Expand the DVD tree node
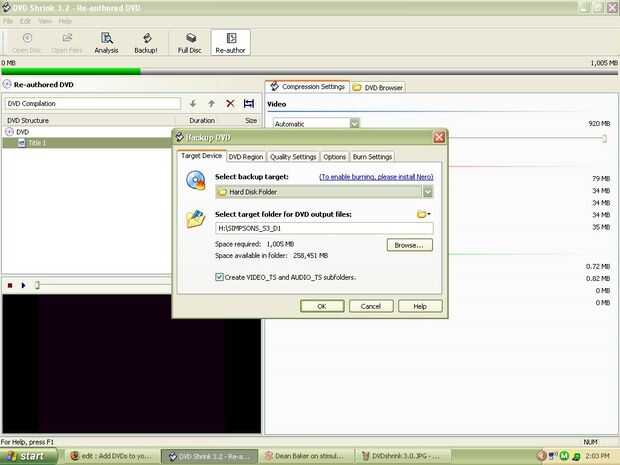Screen dimensions: 620x465 tap(9, 132)
